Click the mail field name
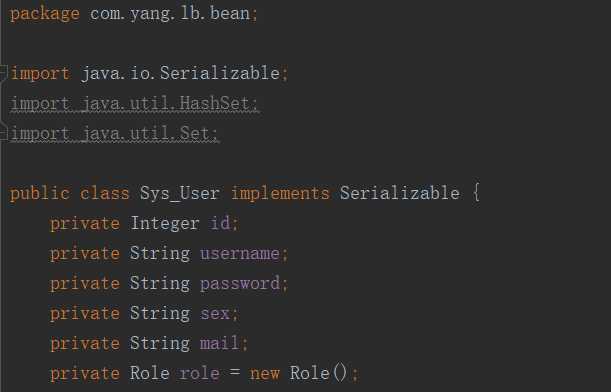Viewport: 611px width, 392px height. [219, 343]
